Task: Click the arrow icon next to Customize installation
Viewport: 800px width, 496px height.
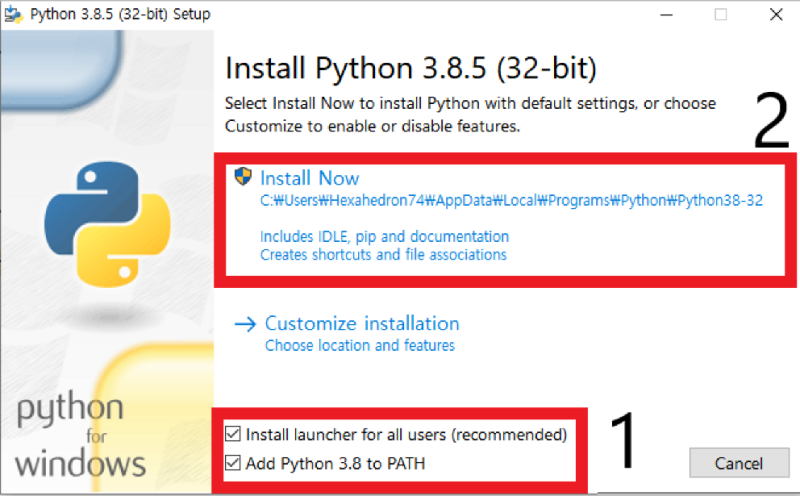Action: pyautogui.click(x=245, y=324)
